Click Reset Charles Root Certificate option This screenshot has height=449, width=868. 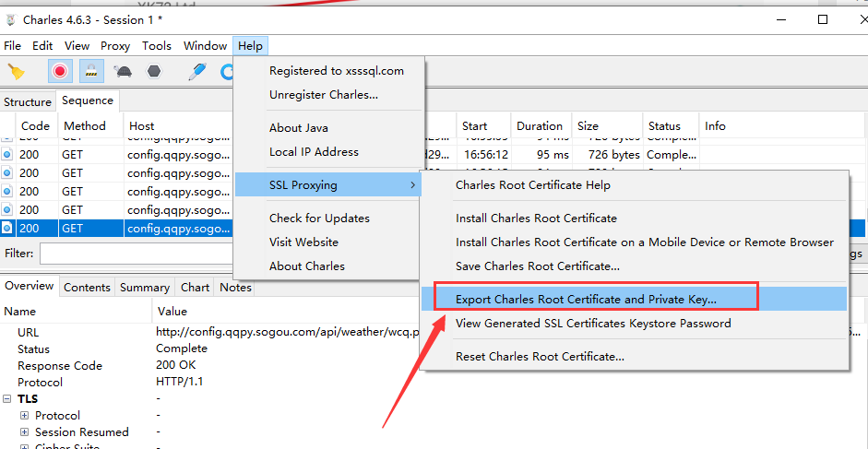coord(540,357)
